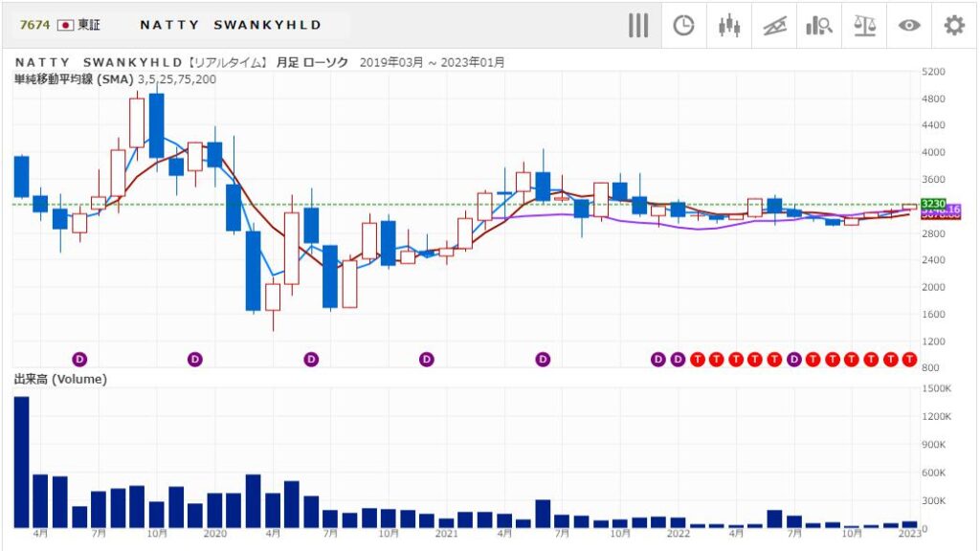The width and height of the screenshot is (980, 551).
Task: Click the stock code 7674
Action: [x=34, y=25]
